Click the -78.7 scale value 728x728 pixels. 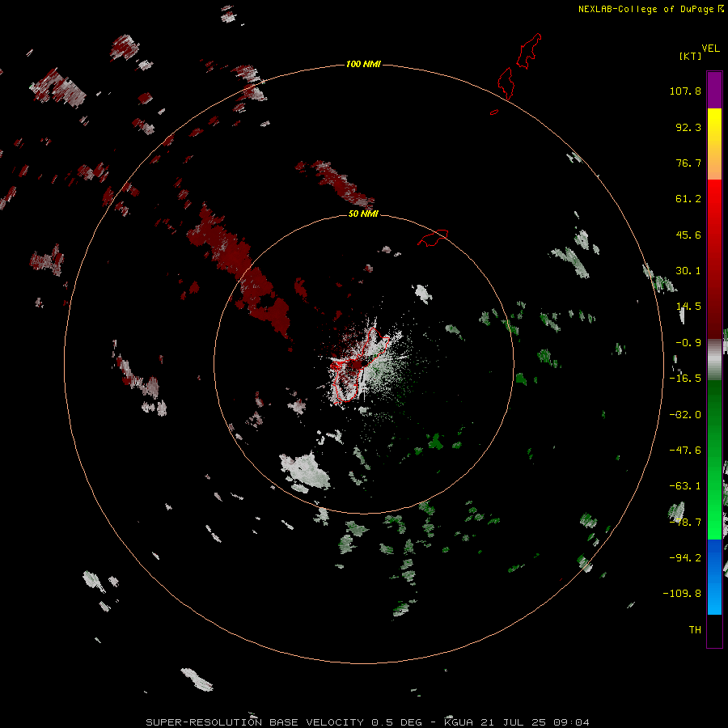pyautogui.click(x=685, y=523)
